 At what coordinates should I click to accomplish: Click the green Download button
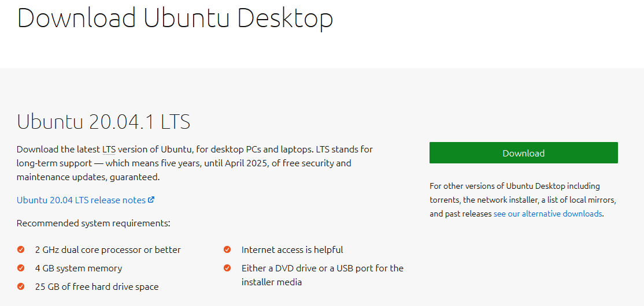(523, 153)
